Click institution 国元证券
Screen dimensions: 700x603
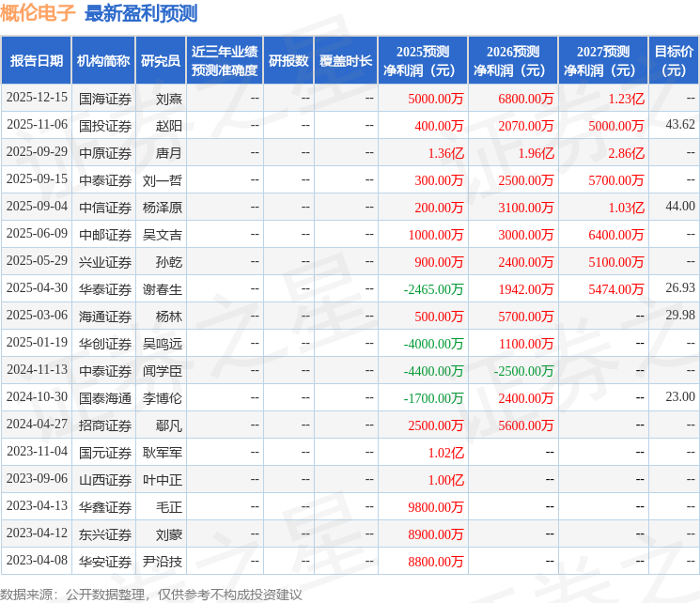tap(105, 453)
